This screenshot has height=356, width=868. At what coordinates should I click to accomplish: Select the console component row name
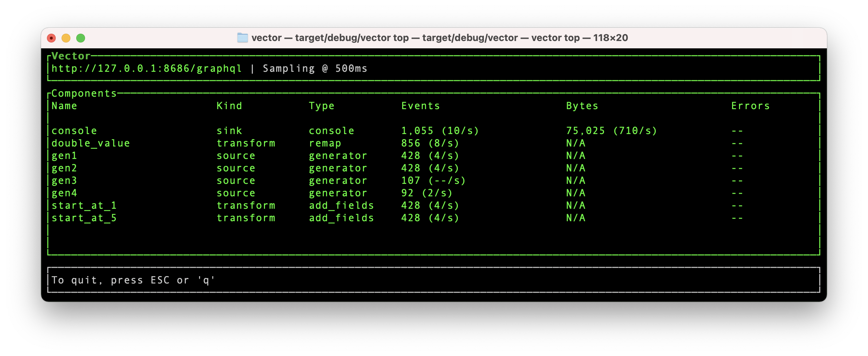(74, 131)
